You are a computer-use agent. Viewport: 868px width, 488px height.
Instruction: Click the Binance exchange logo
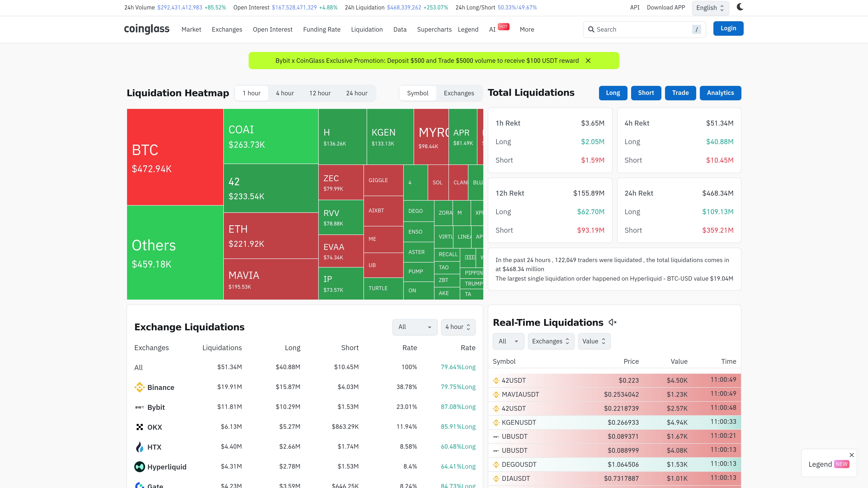(139, 387)
